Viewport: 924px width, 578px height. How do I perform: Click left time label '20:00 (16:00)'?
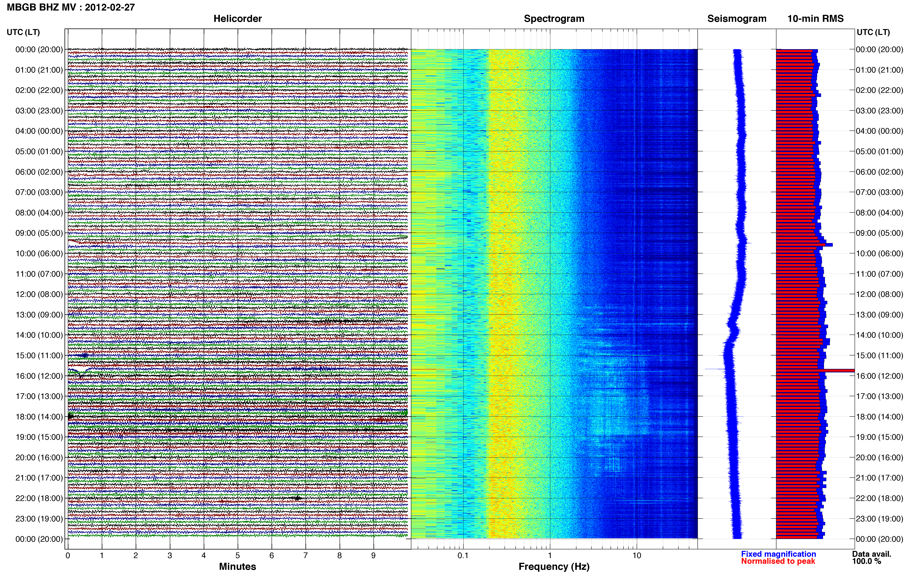click(39, 457)
